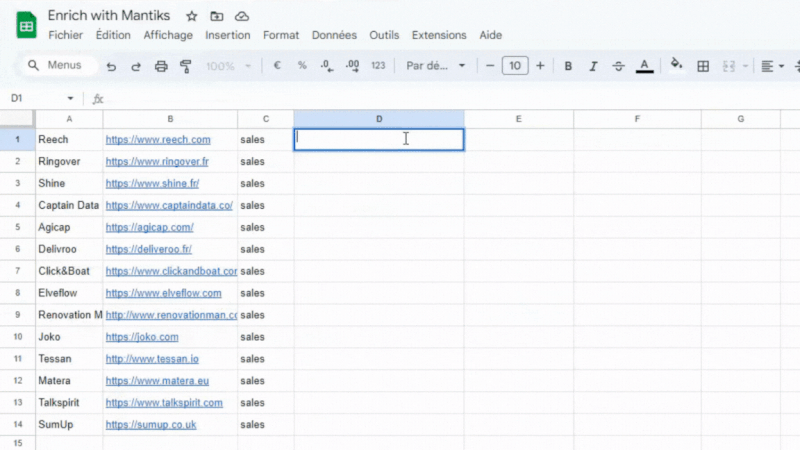This screenshot has height=450, width=800.
Task: Click the document title Enrich with Mantiks
Action: 109,16
